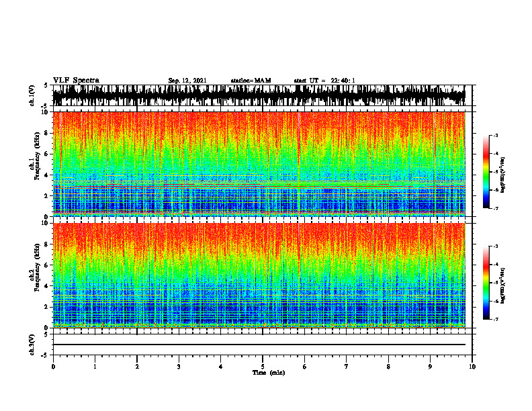Click the ch.2 spectrogram panel

coord(259,275)
